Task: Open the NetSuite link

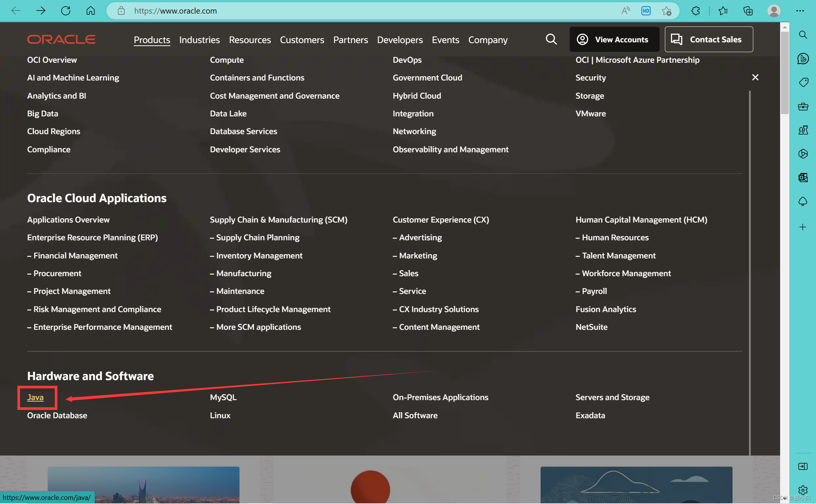Action: (x=592, y=327)
